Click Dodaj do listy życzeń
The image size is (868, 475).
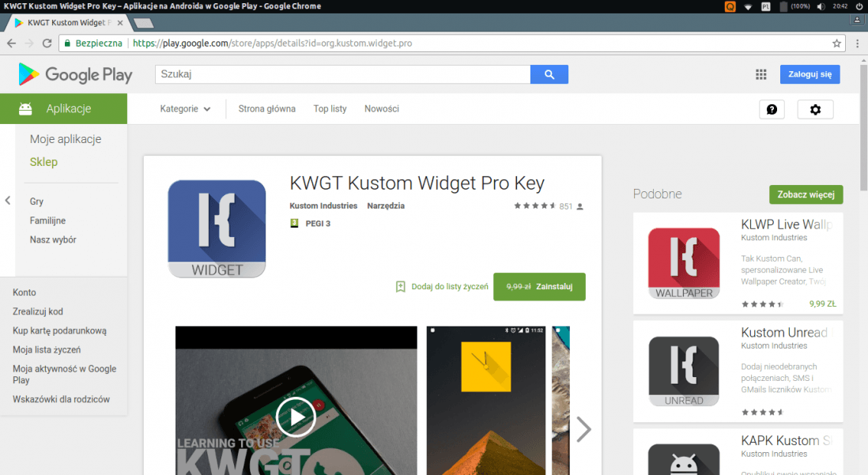tap(450, 286)
